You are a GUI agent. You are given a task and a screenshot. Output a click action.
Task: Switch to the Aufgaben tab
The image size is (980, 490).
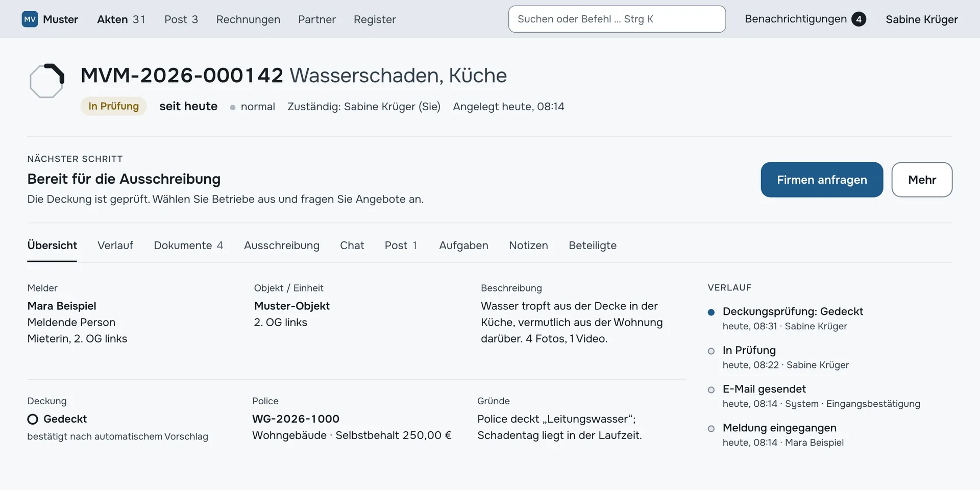pyautogui.click(x=463, y=246)
